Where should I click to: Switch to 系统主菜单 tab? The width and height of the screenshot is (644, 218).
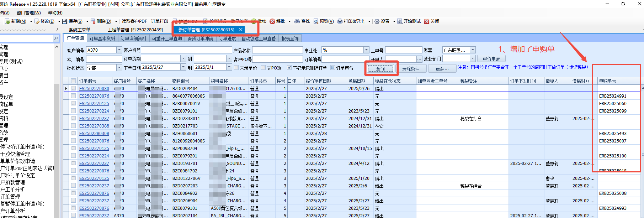pyautogui.click(x=80, y=30)
